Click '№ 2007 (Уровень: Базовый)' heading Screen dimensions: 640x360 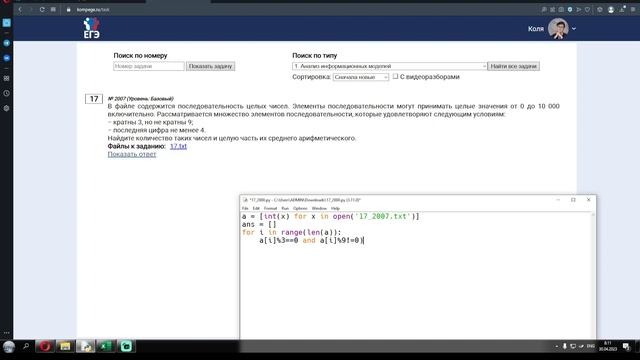click(140, 99)
